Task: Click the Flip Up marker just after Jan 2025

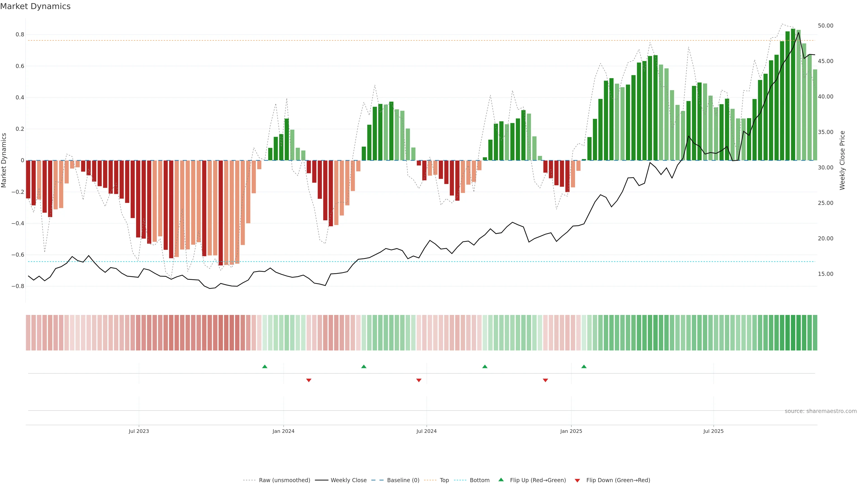Action: click(584, 366)
